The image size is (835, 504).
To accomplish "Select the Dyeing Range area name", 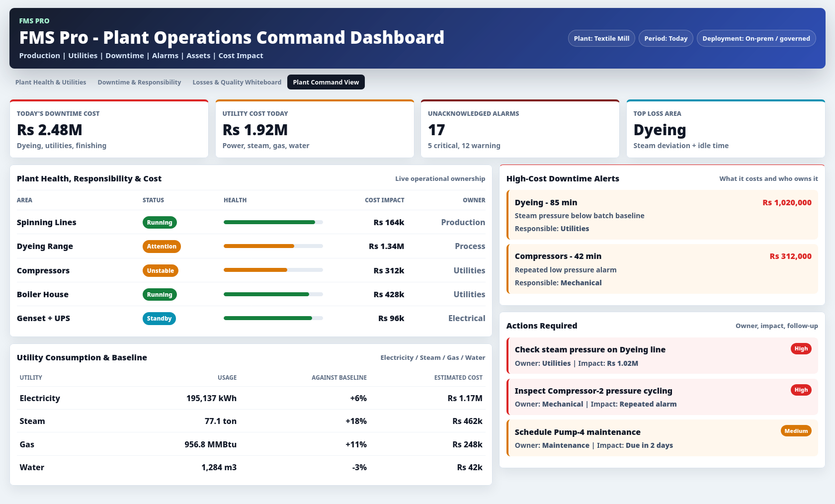I will [x=45, y=246].
